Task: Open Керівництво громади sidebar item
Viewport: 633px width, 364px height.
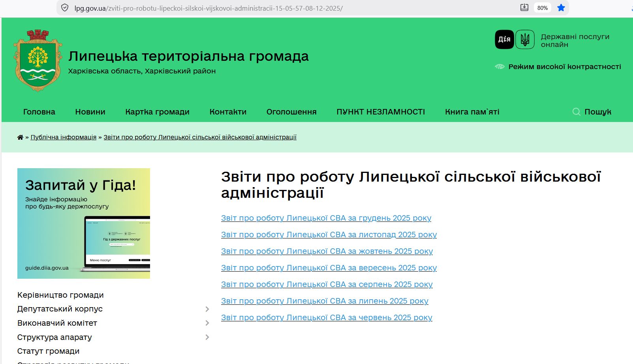Action: pos(60,295)
